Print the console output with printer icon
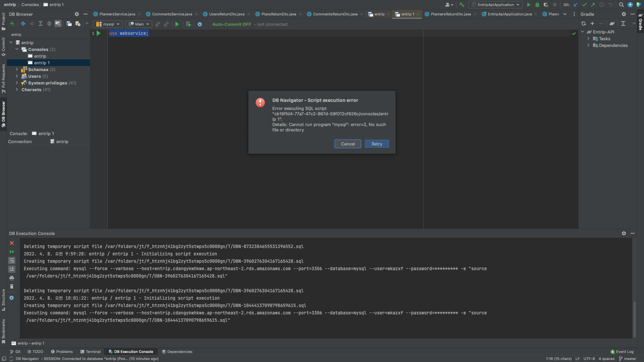The height and width of the screenshot is (362, 644). click(x=12, y=278)
